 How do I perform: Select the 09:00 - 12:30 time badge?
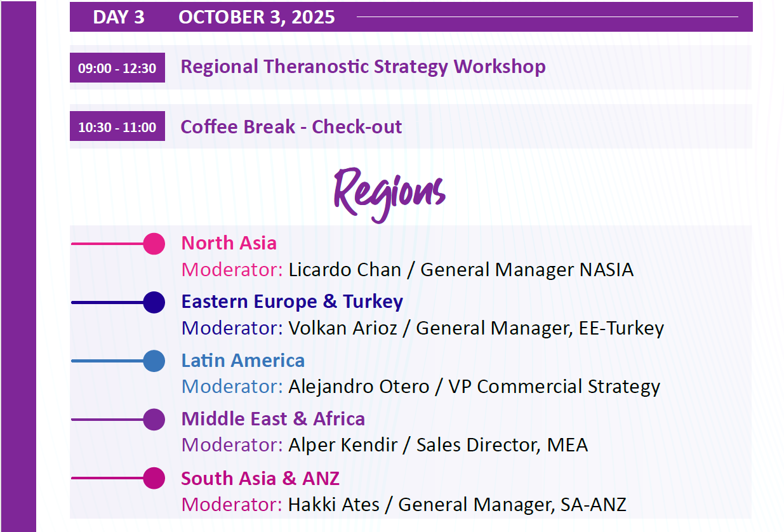coord(117,68)
